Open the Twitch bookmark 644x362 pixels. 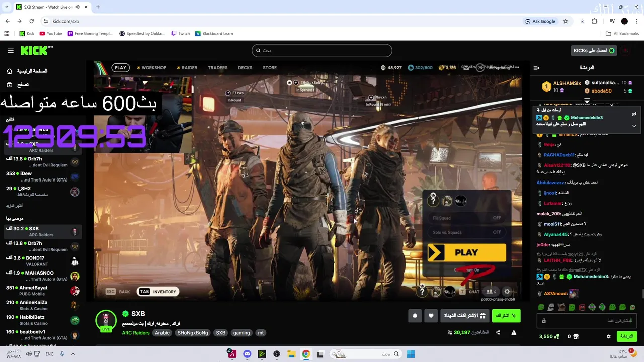coord(180,34)
